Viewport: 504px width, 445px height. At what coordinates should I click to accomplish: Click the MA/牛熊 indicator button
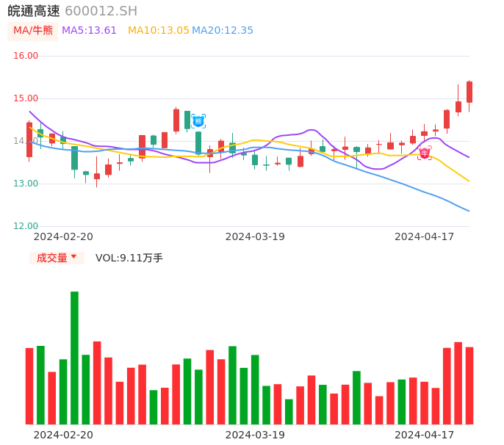point(33,31)
